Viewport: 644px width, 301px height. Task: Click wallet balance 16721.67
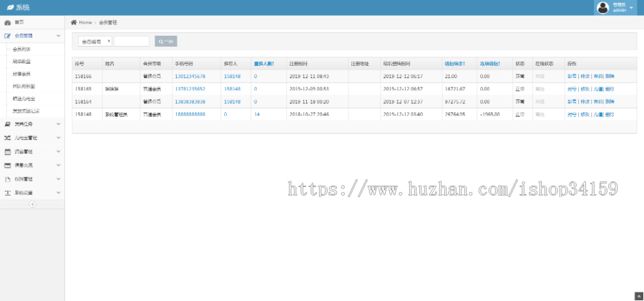(x=454, y=89)
